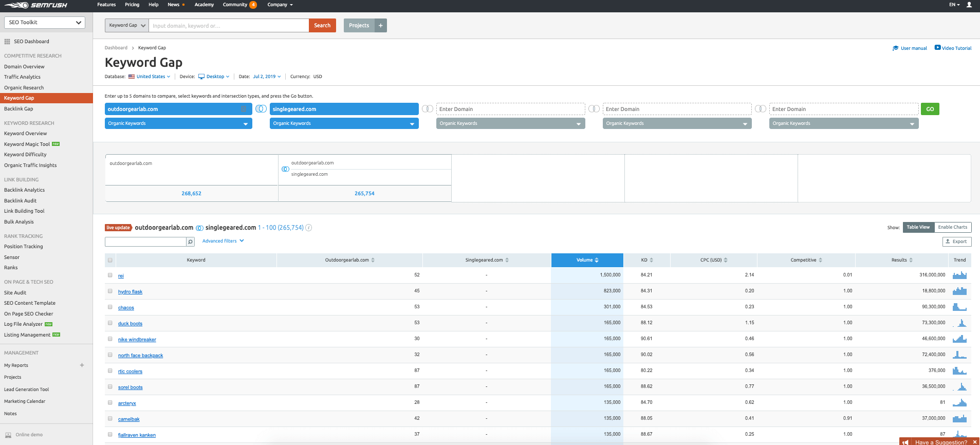The height and width of the screenshot is (445, 980).
Task: Open the SEO Toolkit dropdown
Action: tap(45, 23)
